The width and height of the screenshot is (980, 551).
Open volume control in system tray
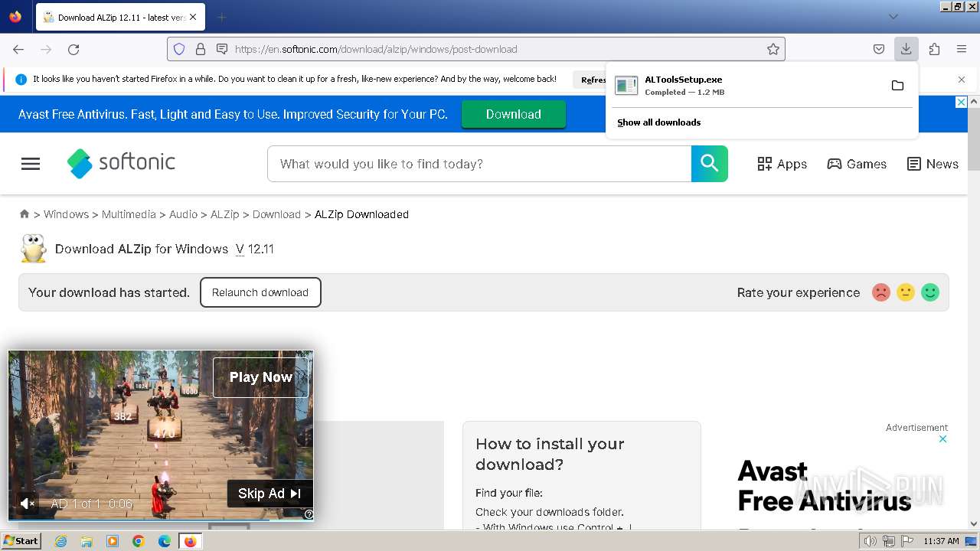coord(870,541)
